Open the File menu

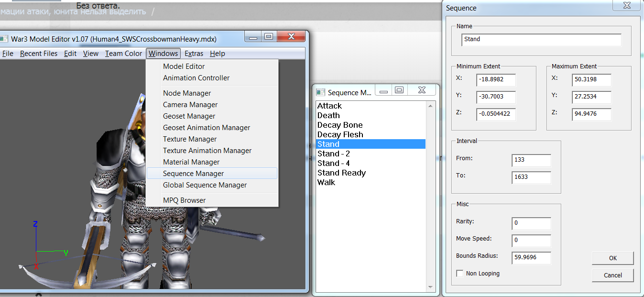tap(8, 54)
